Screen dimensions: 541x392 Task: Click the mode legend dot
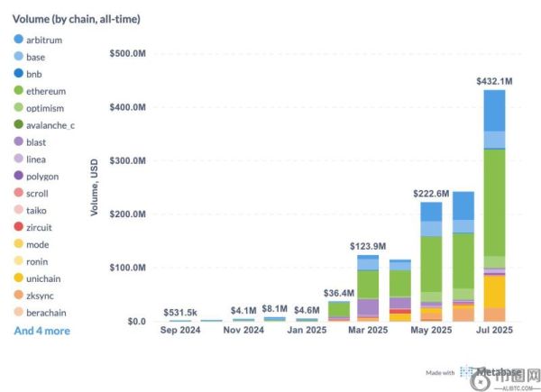coord(19,245)
